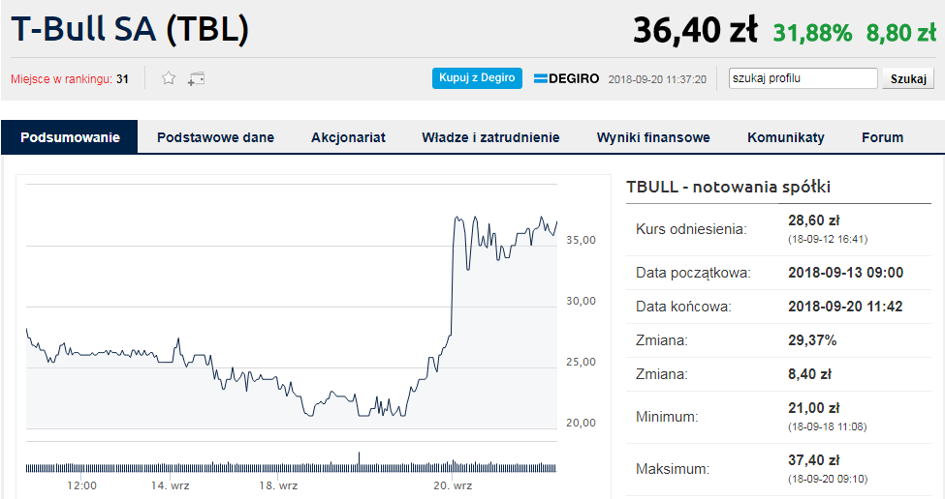
Task: Click the DEGIRO logo
Action: point(567,78)
